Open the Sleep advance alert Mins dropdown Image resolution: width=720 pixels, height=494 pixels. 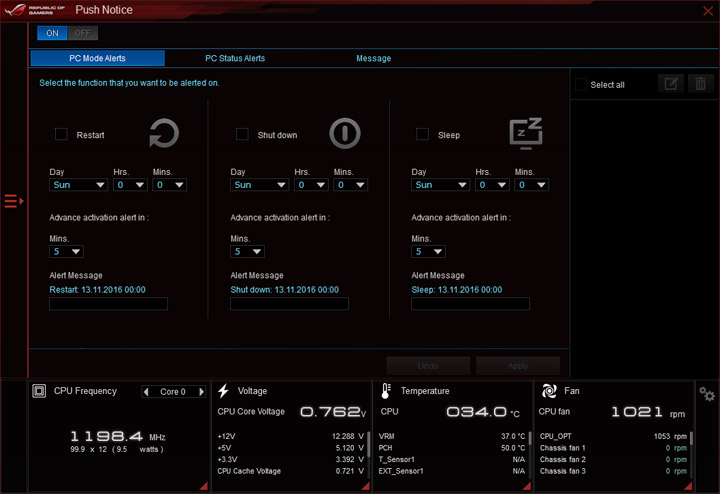pyautogui.click(x=428, y=252)
